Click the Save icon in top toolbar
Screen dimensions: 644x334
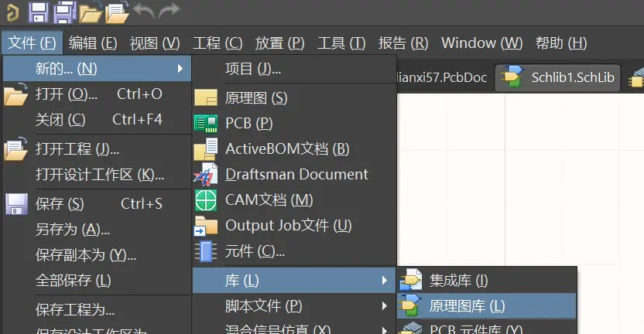coord(38,12)
